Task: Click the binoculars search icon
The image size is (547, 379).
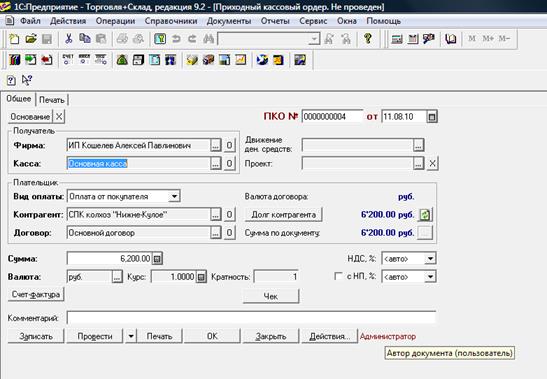Action: [208, 38]
